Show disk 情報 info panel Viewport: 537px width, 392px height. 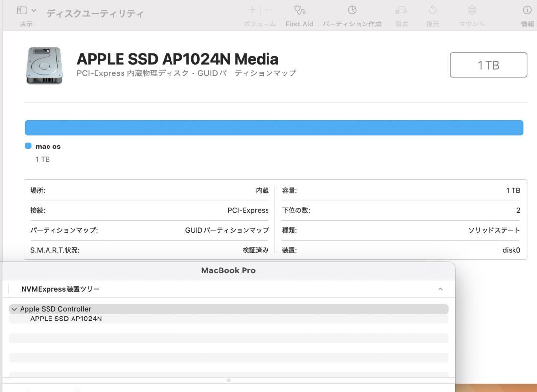point(527,10)
